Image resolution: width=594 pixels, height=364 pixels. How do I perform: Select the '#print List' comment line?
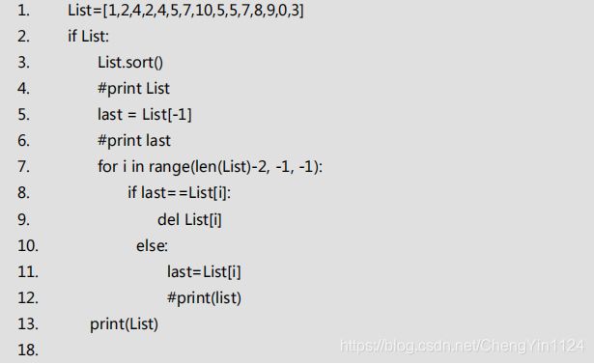(133, 89)
